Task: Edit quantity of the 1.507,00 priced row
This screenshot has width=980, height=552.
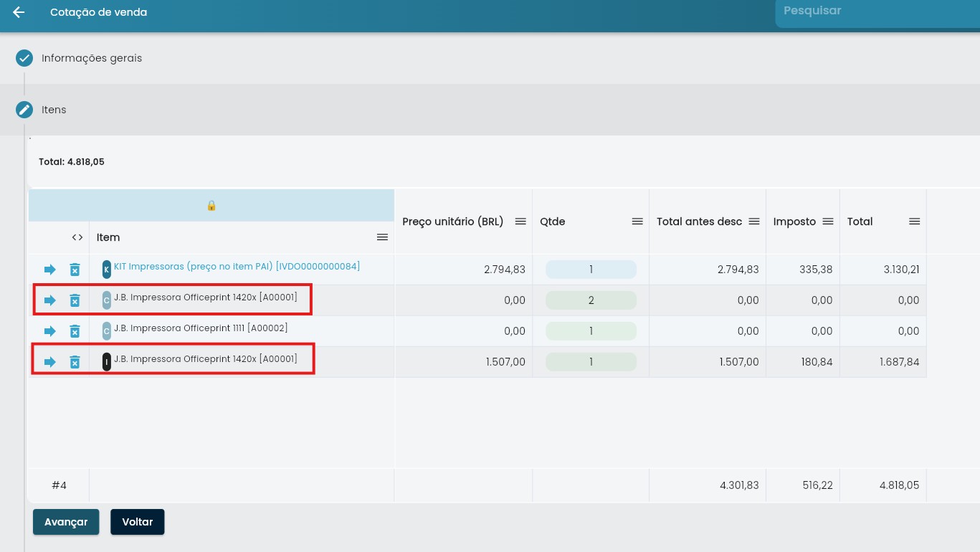Action: tap(591, 362)
